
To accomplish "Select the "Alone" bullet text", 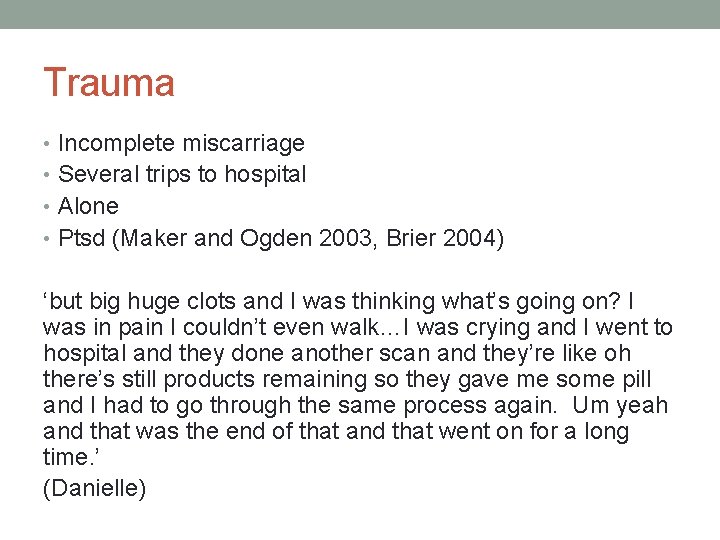I will [x=88, y=207].
